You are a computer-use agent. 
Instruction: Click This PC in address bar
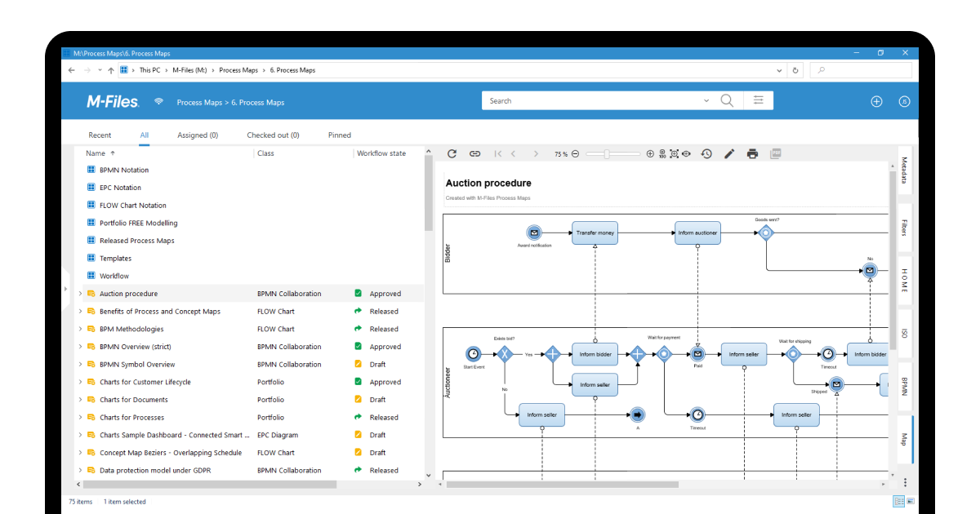[x=149, y=70]
